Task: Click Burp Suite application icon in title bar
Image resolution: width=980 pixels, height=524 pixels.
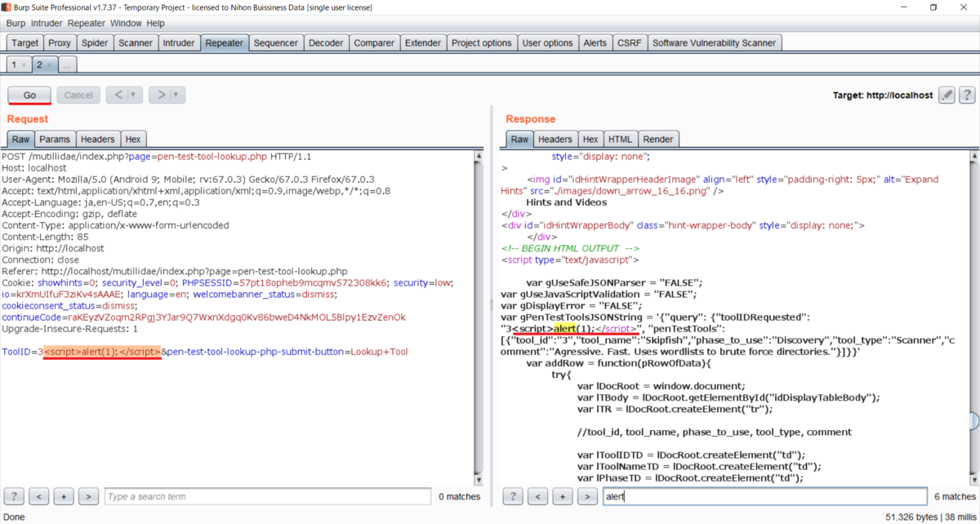Action: 8,7
